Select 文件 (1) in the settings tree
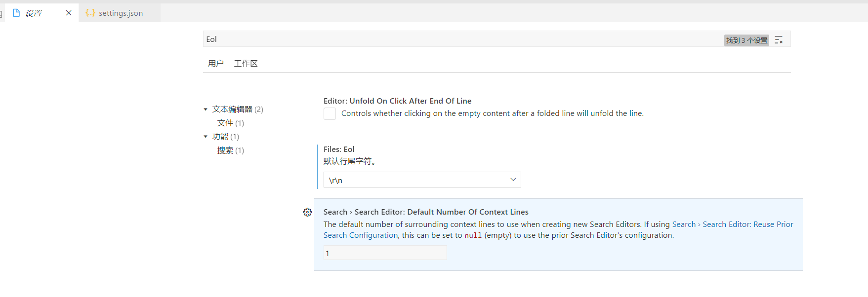Screen dimensions: 868x297 point(230,123)
